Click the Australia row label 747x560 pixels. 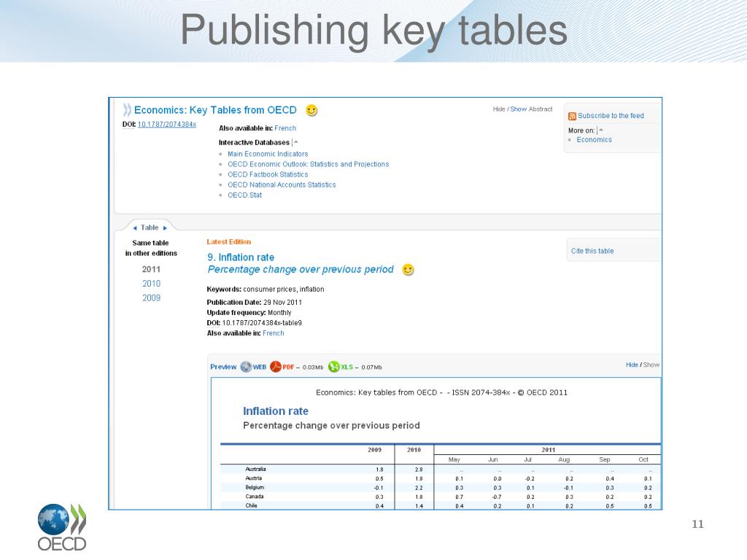(256, 469)
